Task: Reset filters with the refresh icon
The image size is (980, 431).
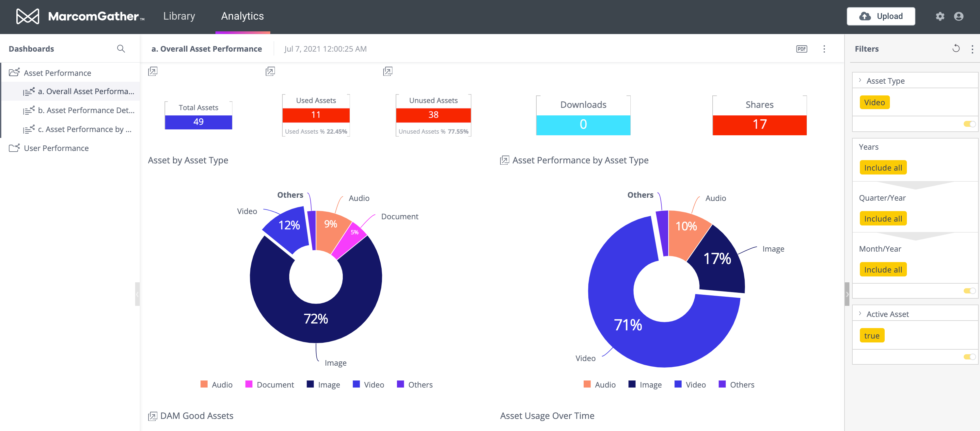Action: point(956,48)
